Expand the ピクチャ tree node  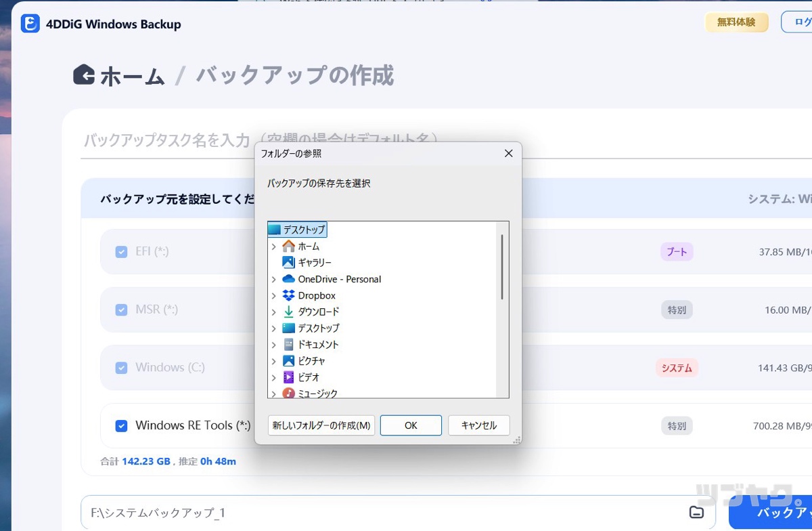274,361
